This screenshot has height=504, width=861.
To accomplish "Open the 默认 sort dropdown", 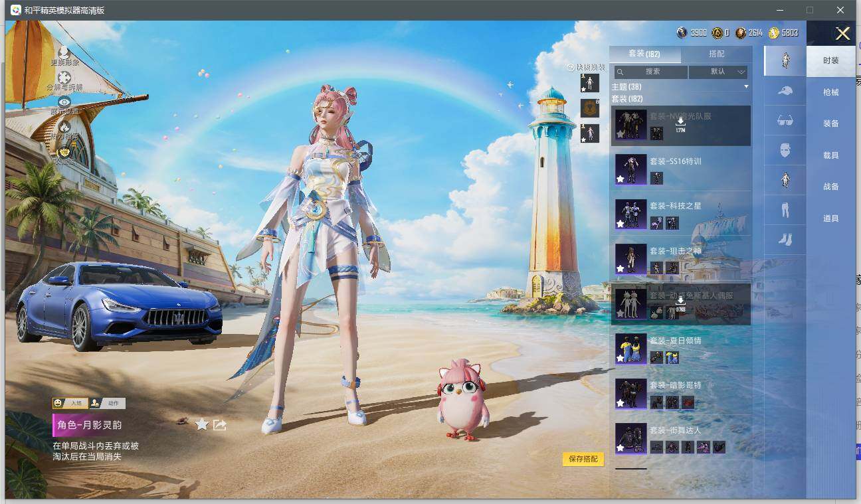I will point(719,72).
